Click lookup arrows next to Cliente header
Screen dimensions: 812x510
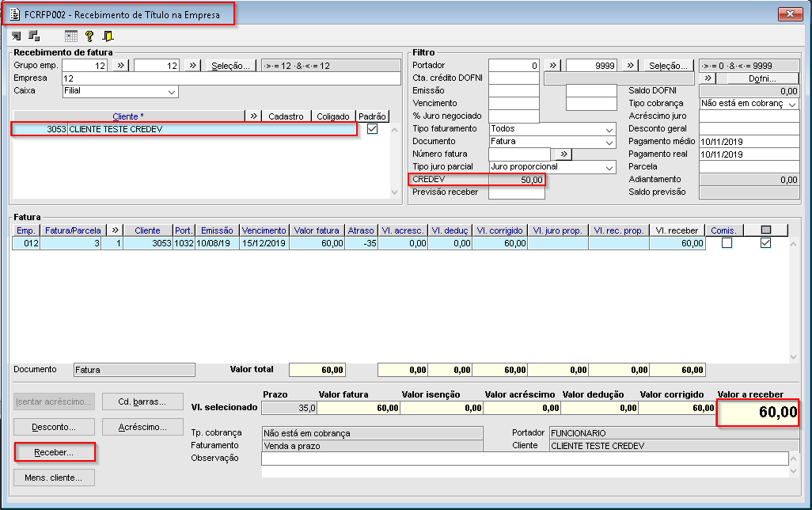pyautogui.click(x=253, y=116)
